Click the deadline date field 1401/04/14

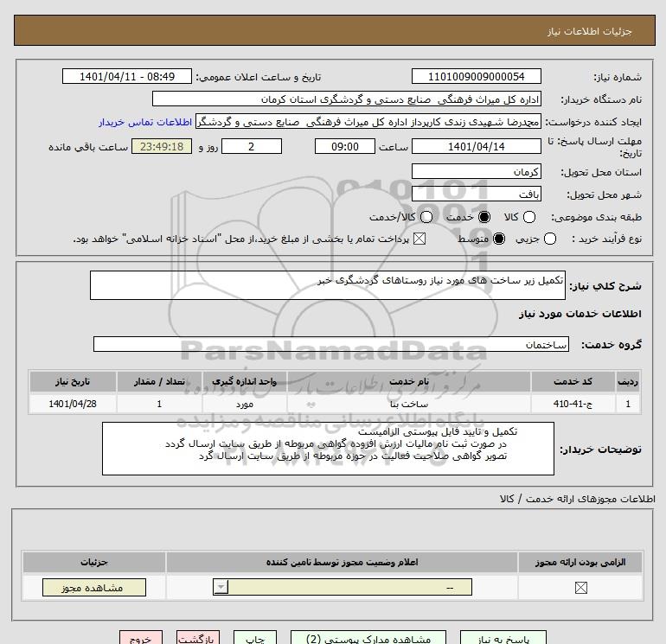point(476,146)
